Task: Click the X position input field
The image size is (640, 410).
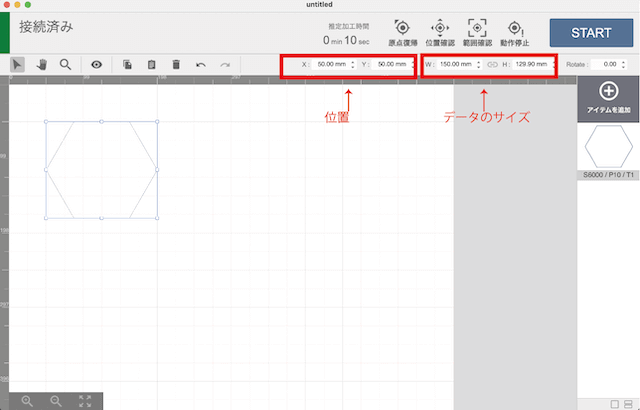Action: click(326, 64)
